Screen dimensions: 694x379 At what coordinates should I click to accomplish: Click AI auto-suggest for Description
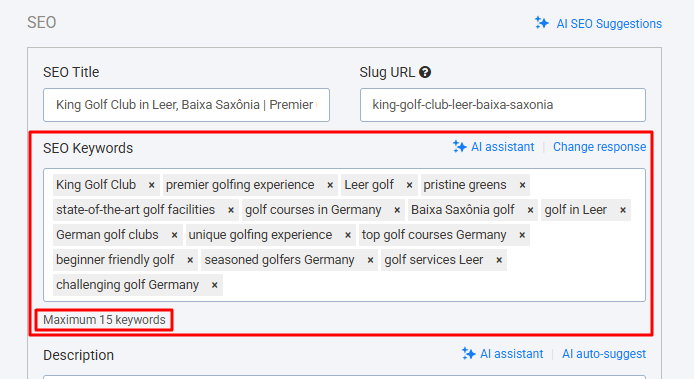click(604, 354)
